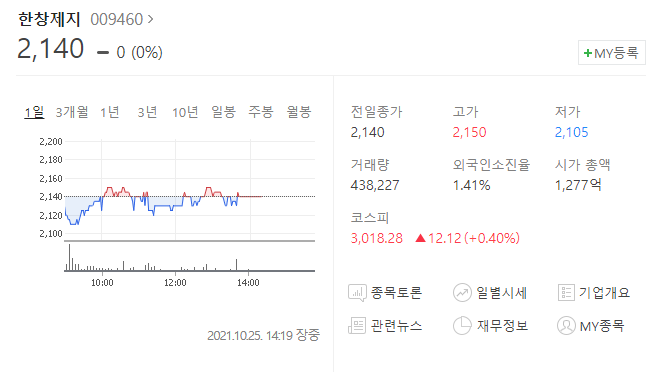
Task: Open the 관련뉴스 newspaper icon
Action: pyautogui.click(x=357, y=326)
